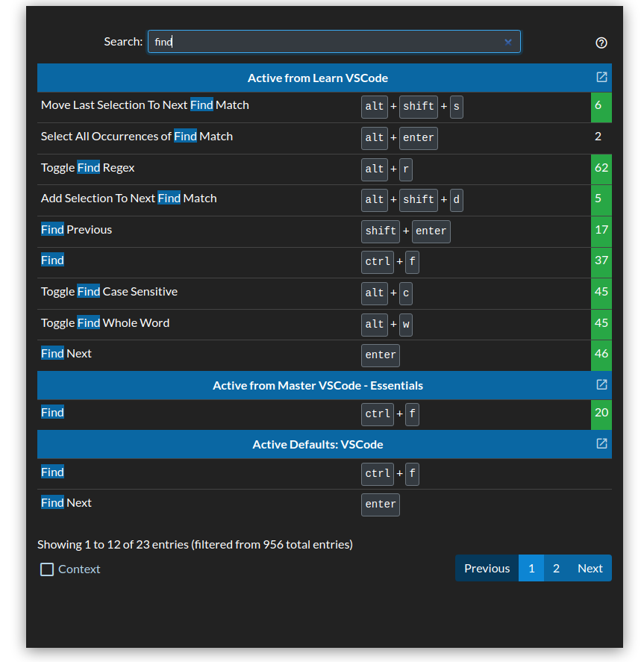Click the count 2 for alt+enter row
This screenshot has height=662, width=644.
(598, 137)
